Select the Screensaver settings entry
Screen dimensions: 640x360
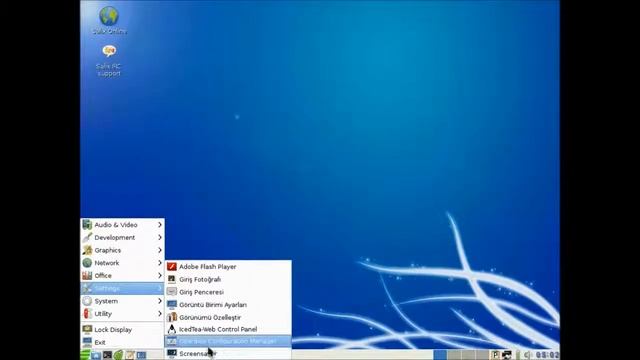228,353
